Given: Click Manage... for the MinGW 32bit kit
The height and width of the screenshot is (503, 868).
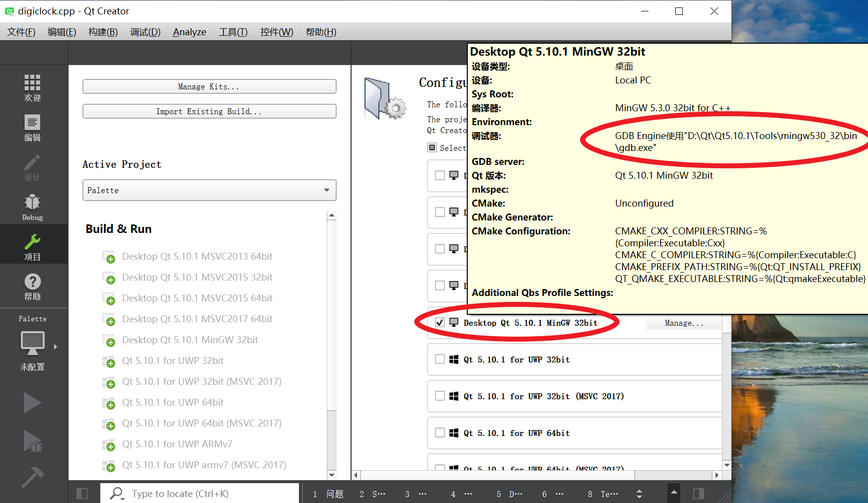Looking at the screenshot, I should coord(684,323).
